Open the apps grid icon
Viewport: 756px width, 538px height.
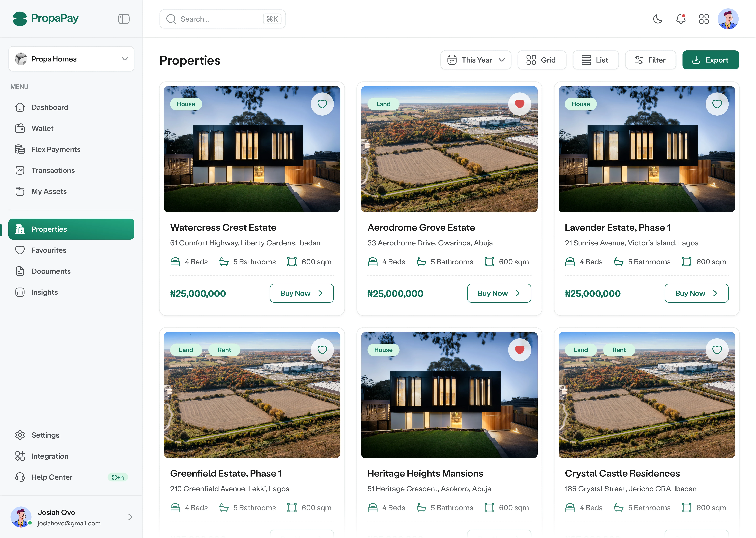point(704,19)
